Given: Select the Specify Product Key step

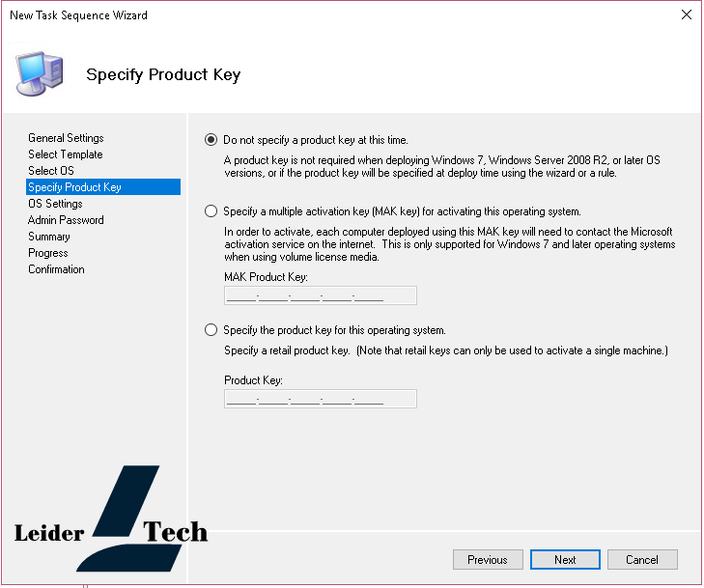Looking at the screenshot, I should pyautogui.click(x=74, y=187).
